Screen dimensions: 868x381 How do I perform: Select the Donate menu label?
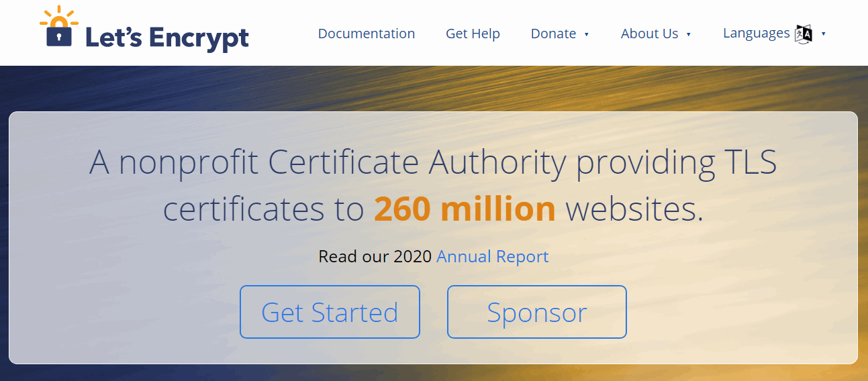[553, 34]
